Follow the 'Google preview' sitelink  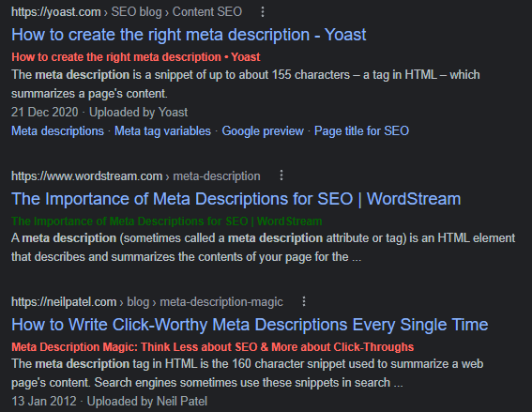263,131
